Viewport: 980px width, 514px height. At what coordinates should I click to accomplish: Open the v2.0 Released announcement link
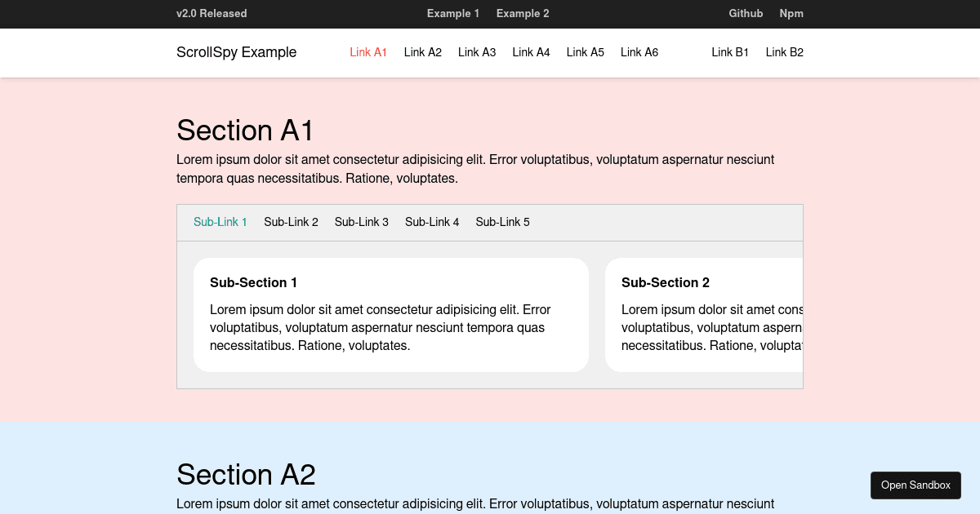click(x=212, y=13)
